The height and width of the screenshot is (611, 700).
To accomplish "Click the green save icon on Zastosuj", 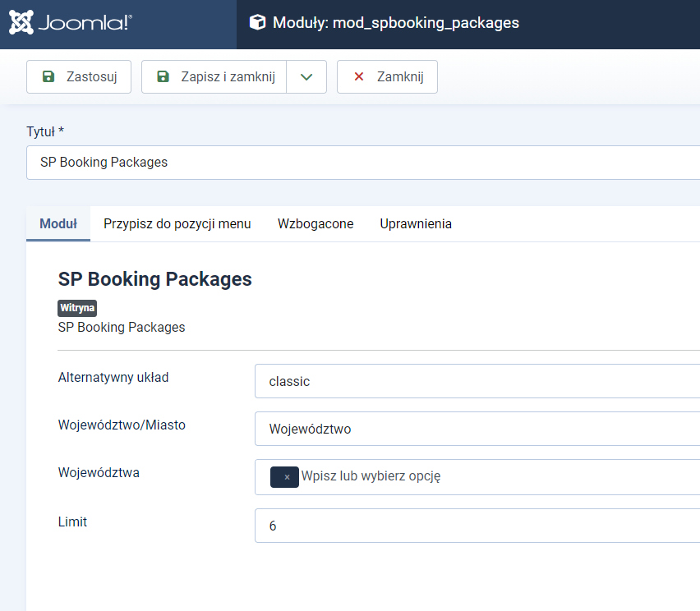I will (48, 77).
